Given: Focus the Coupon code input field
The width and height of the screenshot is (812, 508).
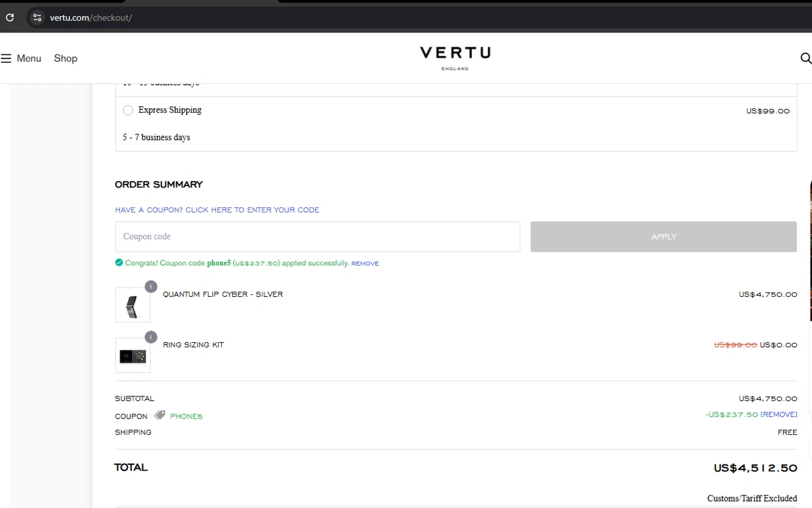Looking at the screenshot, I should coord(318,237).
